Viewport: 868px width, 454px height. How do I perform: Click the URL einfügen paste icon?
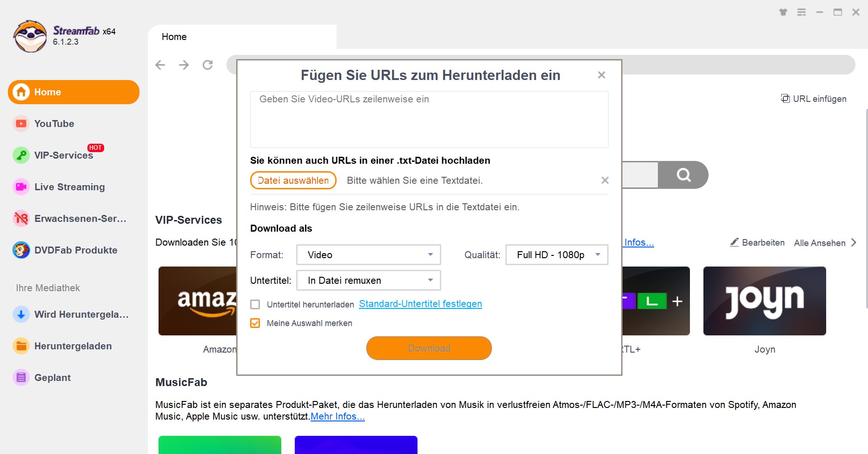(x=785, y=99)
